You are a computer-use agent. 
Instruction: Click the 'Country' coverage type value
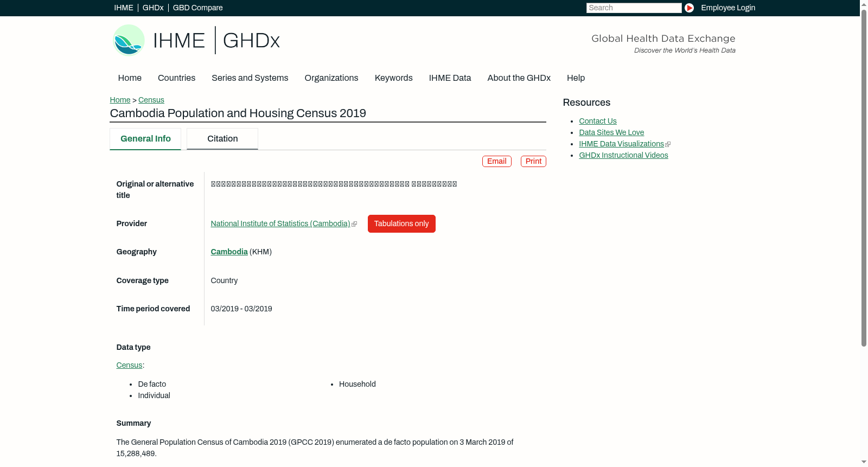224,280
